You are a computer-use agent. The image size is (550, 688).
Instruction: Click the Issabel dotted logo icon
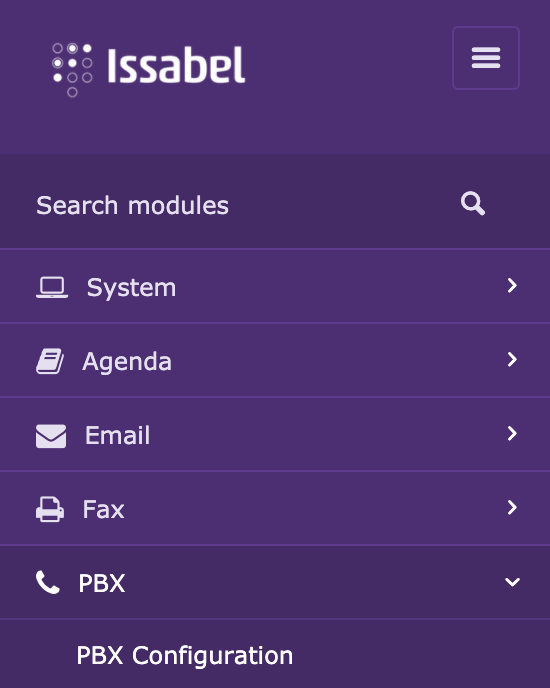point(72,70)
